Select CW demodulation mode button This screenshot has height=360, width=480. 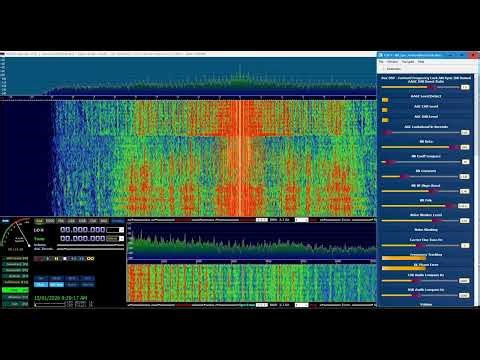(x=93, y=221)
